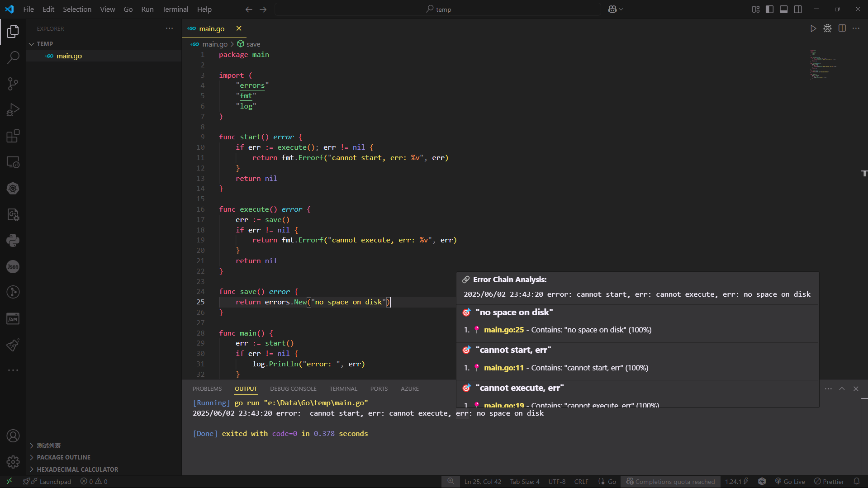Open the Extensions view

(13, 136)
